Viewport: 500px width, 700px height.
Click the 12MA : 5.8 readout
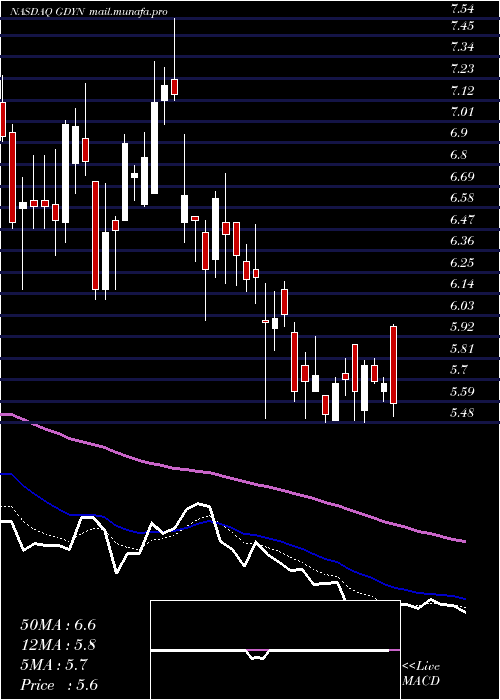[58, 645]
